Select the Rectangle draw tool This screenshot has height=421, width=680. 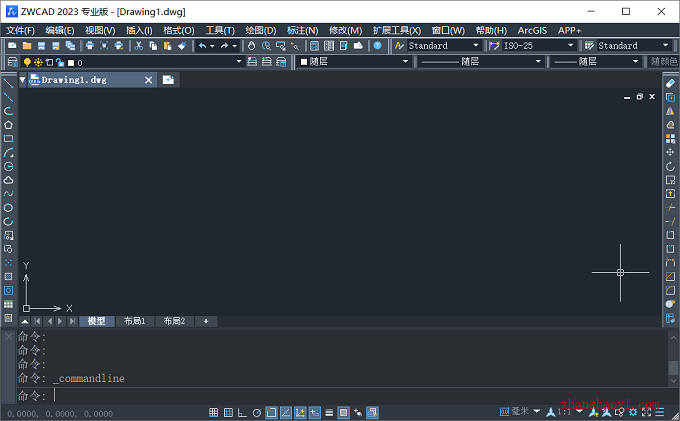tap(8, 139)
